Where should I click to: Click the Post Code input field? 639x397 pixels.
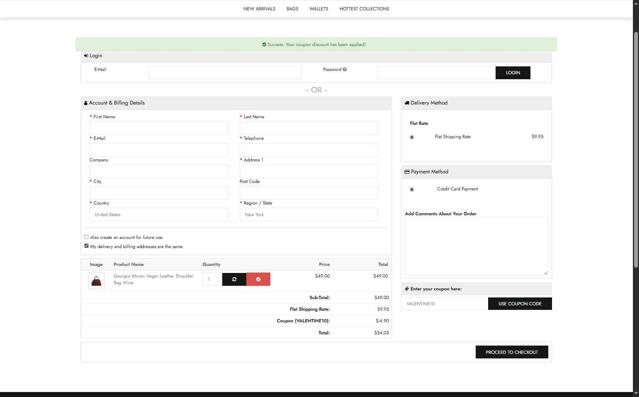click(308, 193)
